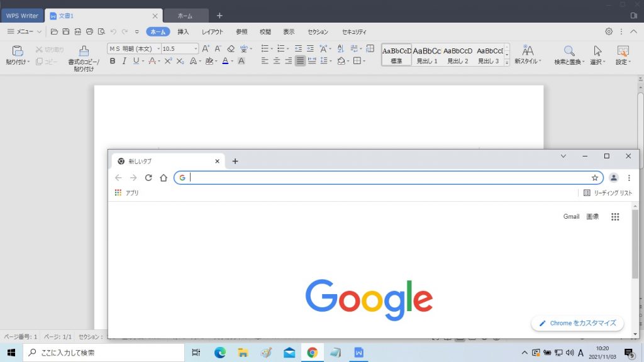Open Microsoft Edge from the taskbar
Viewport: 644px width, 362px height.
(x=219, y=353)
